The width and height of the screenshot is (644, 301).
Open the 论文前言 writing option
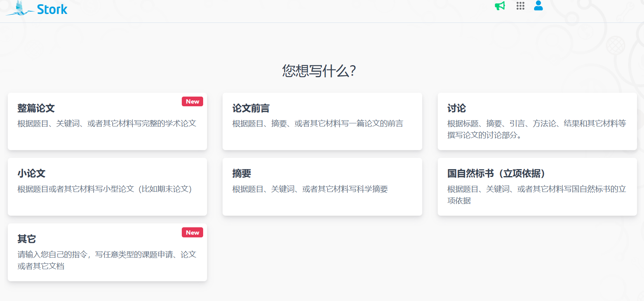(251, 108)
